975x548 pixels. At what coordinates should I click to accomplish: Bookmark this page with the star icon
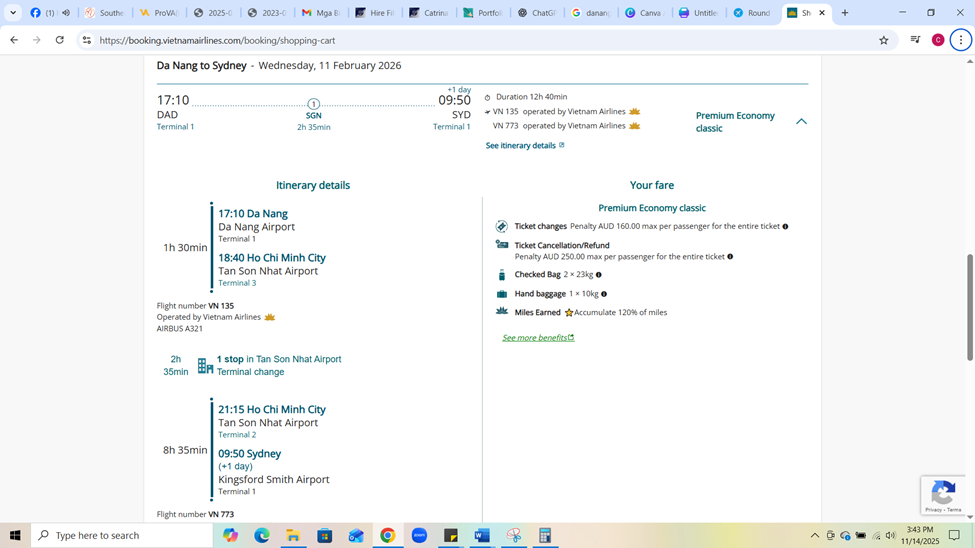(884, 40)
